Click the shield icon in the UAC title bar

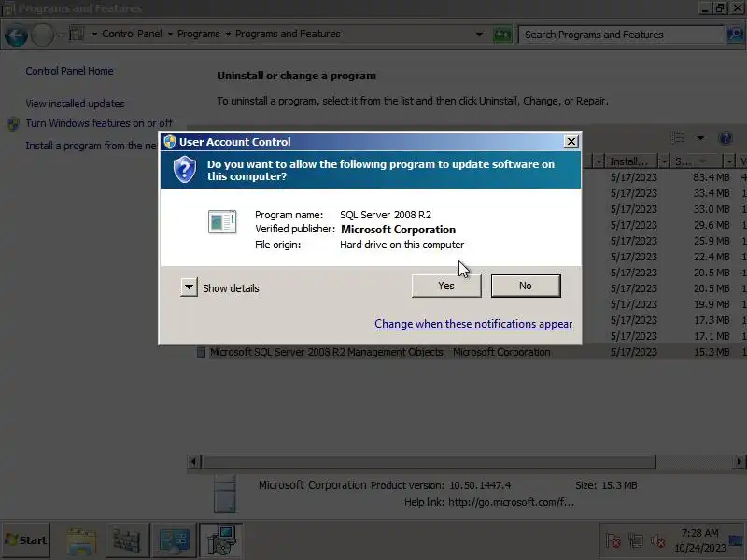coord(170,142)
